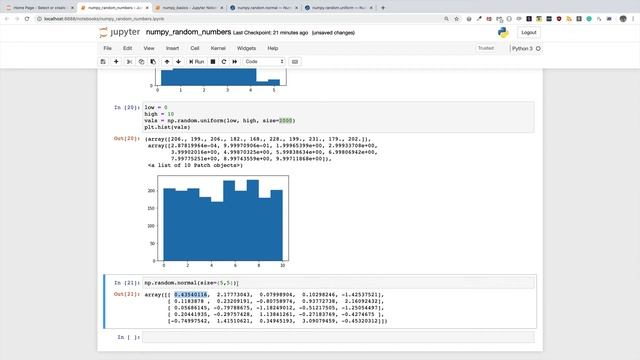Open the View menu
The height and width of the screenshot is (360, 640).
point(149,48)
